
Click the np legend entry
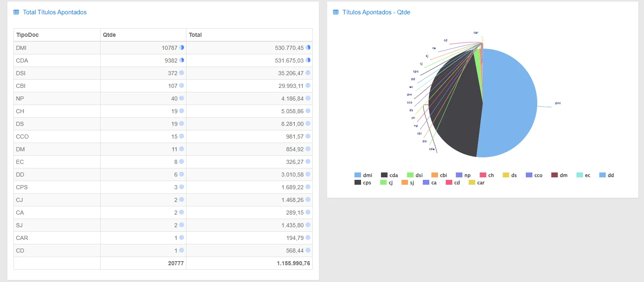click(463, 175)
